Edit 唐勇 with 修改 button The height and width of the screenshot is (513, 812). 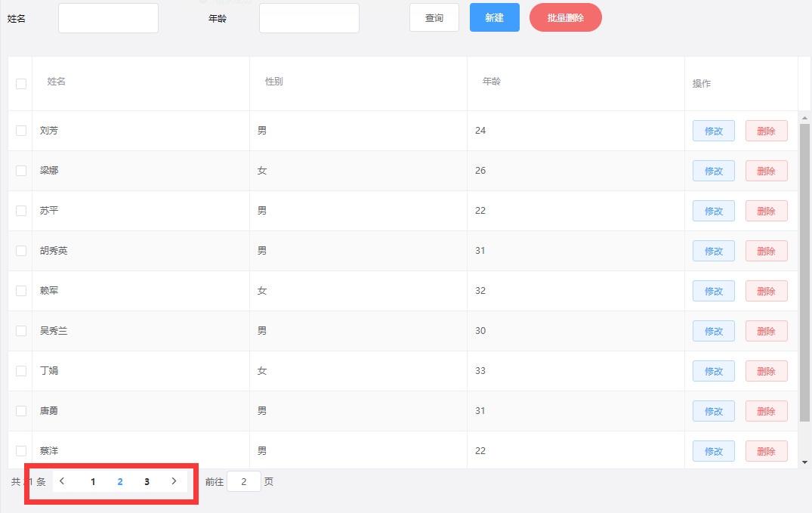click(x=714, y=411)
